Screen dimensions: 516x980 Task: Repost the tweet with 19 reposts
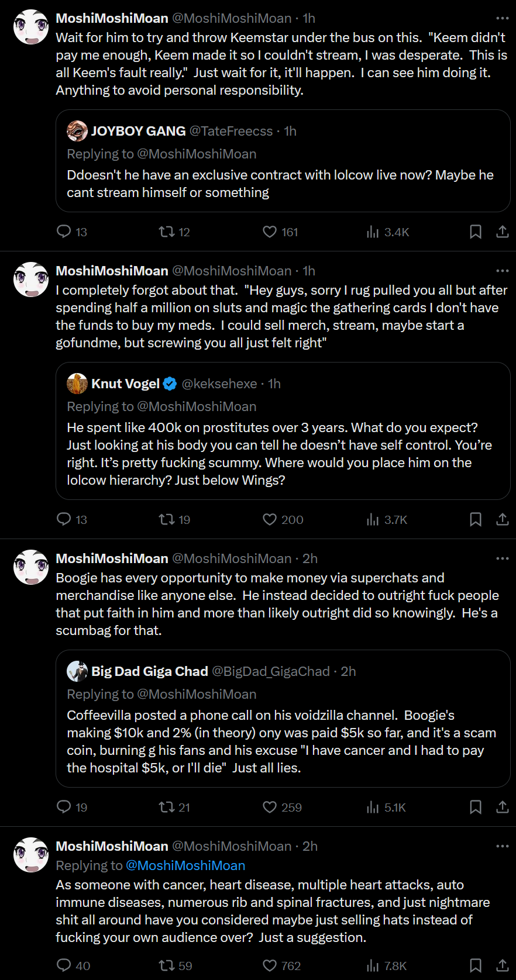point(167,519)
